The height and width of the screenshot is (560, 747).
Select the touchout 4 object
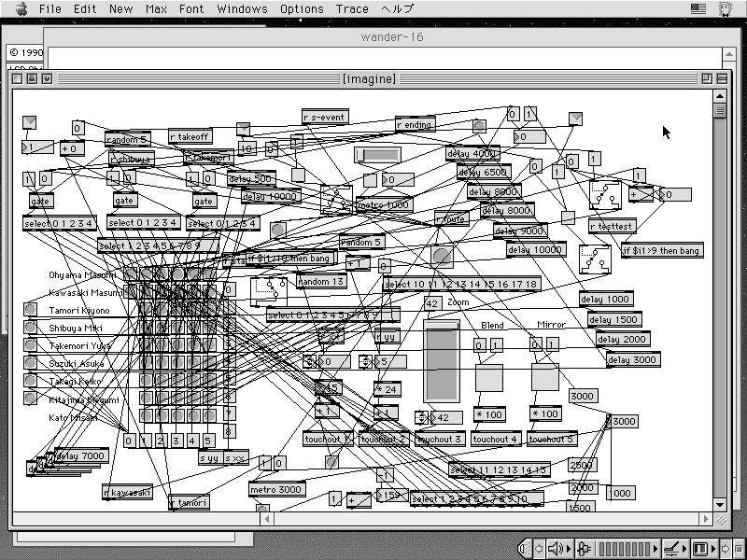click(497, 439)
